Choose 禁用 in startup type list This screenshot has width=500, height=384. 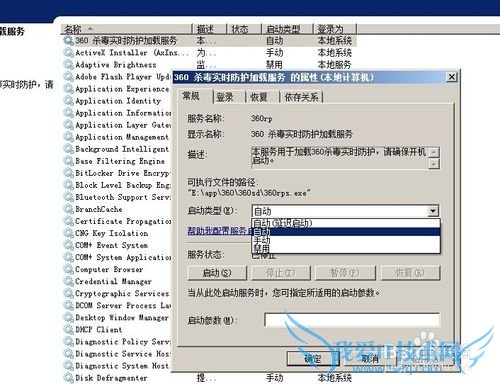pos(346,248)
